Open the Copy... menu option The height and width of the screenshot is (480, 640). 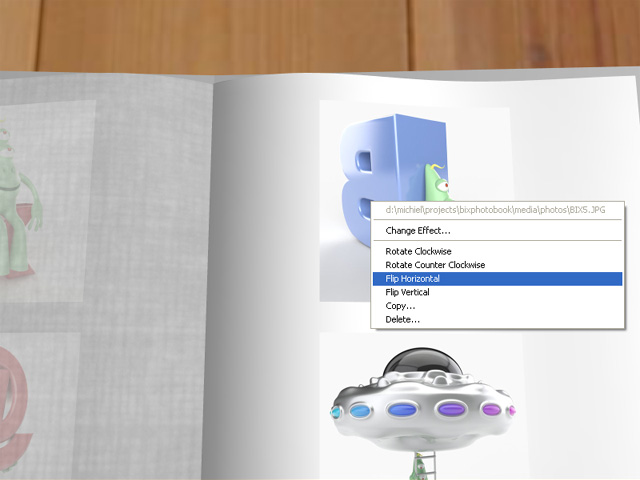[x=497, y=306]
